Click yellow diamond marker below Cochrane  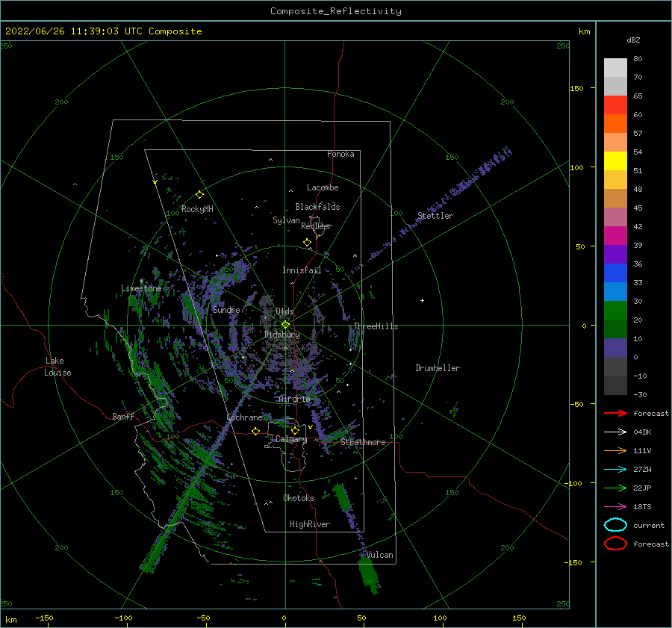pyautogui.click(x=255, y=432)
